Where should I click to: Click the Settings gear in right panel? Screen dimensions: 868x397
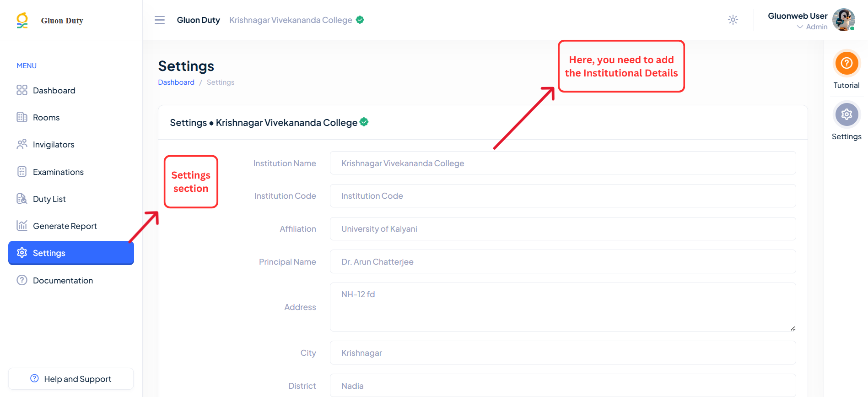point(846,114)
